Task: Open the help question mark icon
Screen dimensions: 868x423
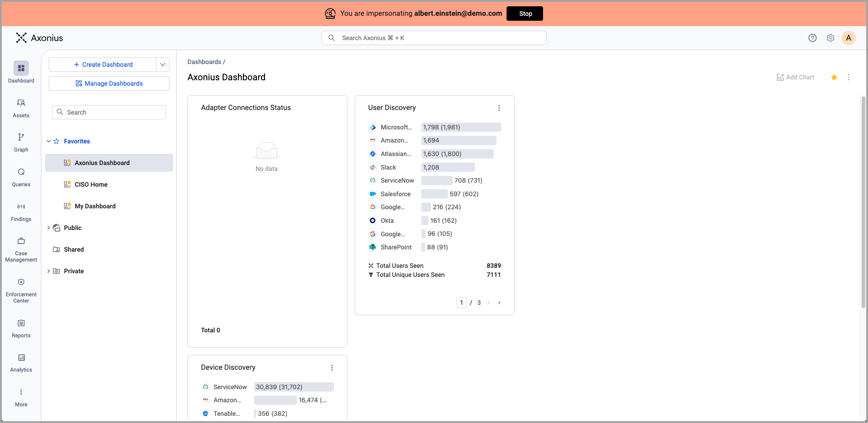Action: (x=813, y=38)
